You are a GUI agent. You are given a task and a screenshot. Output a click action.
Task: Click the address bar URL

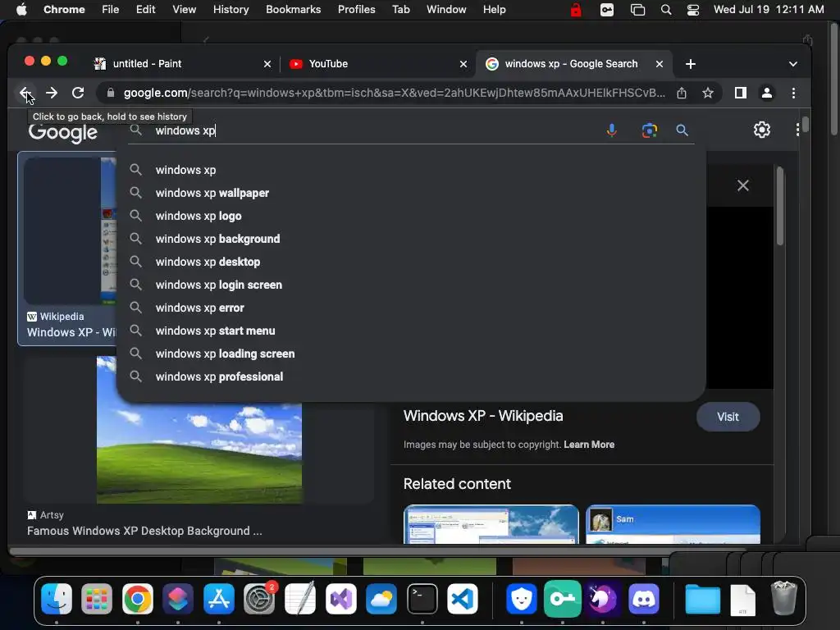[x=394, y=93]
